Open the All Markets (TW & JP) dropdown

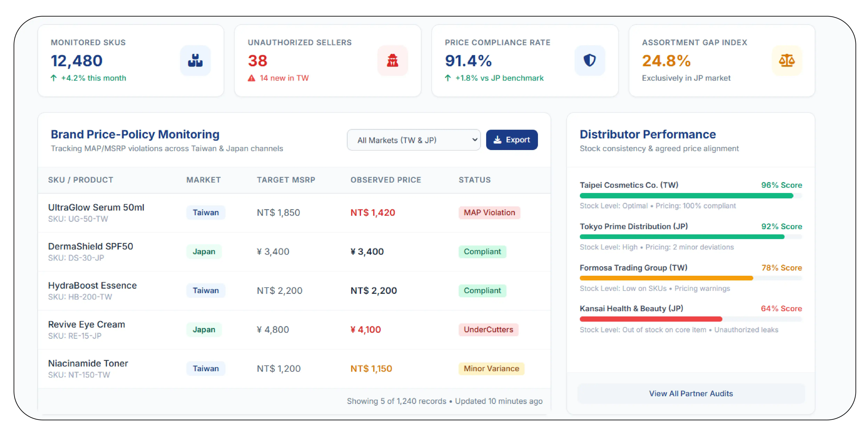pos(414,140)
